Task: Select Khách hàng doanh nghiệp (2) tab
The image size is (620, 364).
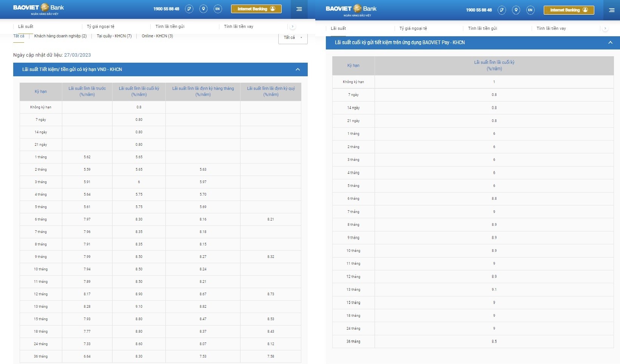Action: tap(60, 36)
